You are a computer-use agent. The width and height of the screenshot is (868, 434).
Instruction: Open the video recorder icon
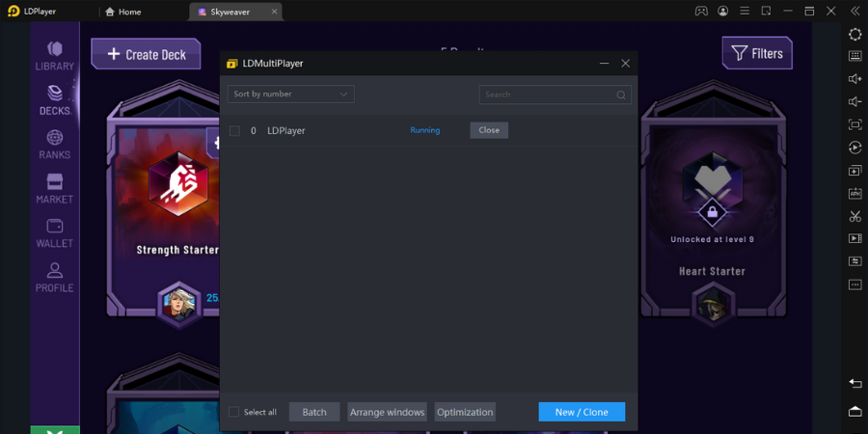[854, 238]
